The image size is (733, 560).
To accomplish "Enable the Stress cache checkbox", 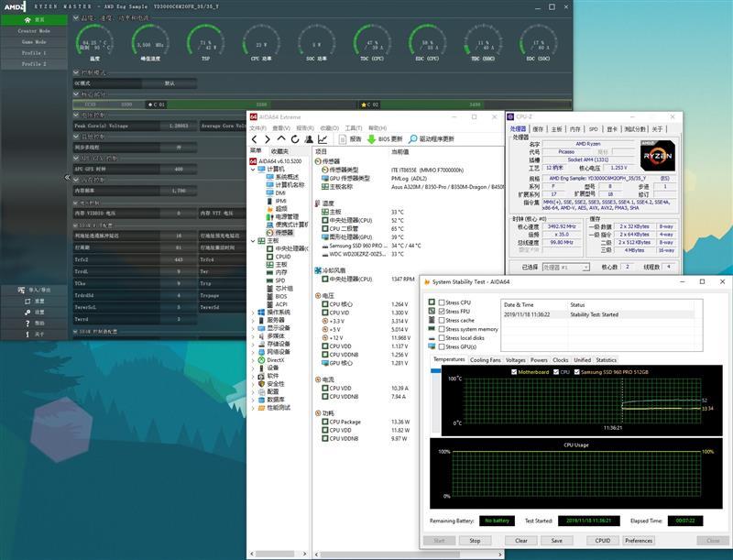I will point(442,320).
